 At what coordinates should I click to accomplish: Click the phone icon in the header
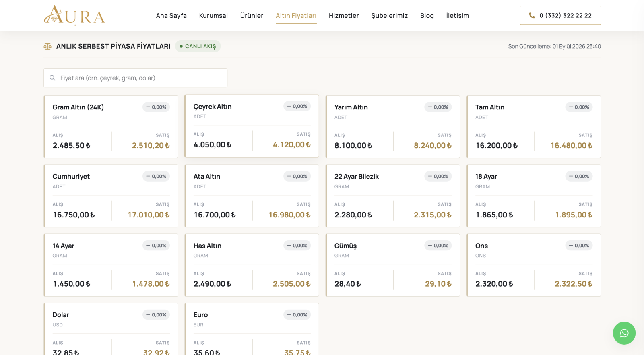(532, 15)
